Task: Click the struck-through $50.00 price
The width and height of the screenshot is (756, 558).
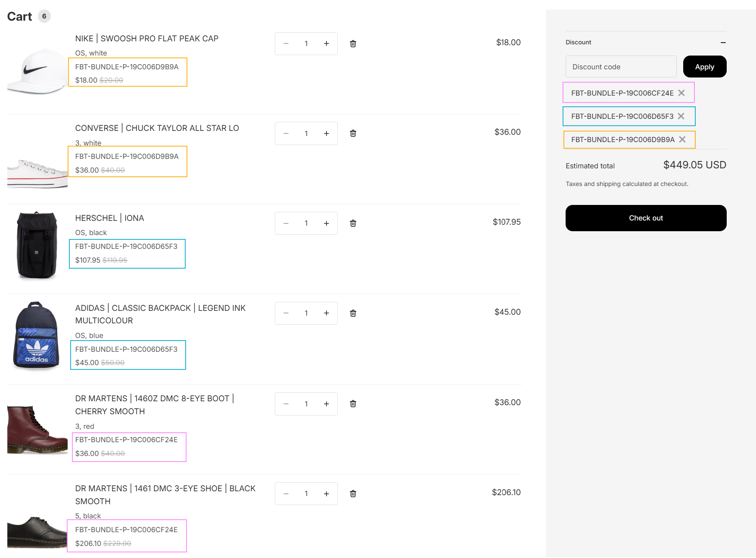Action: tap(113, 363)
